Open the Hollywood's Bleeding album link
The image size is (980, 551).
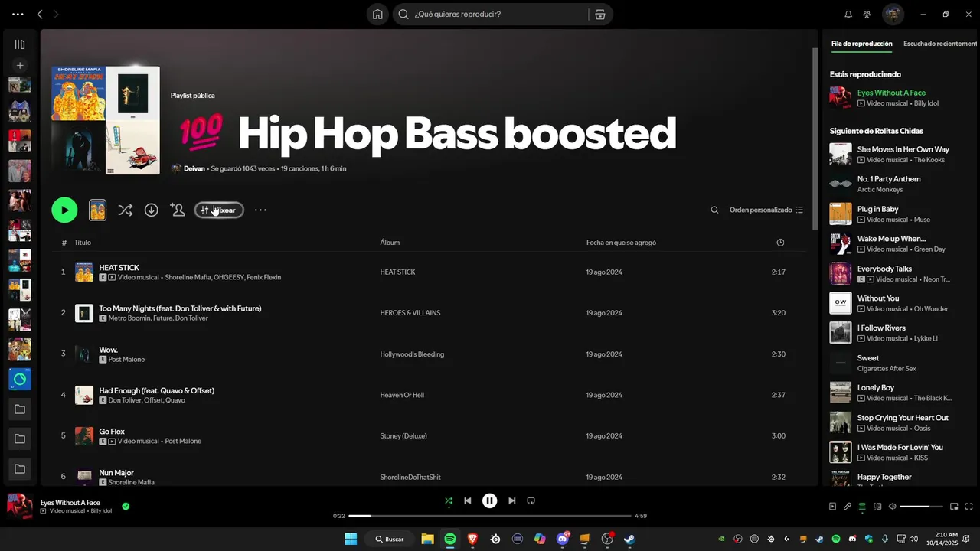[x=412, y=354]
